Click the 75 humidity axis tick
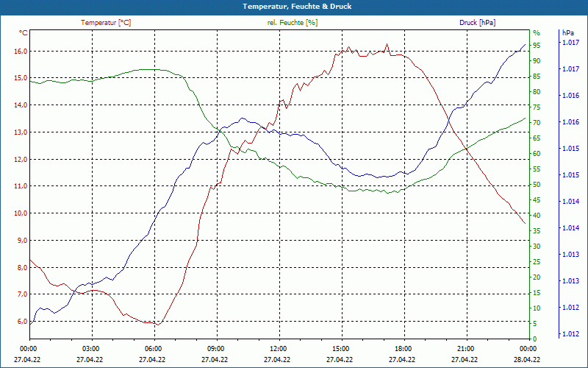 point(537,107)
